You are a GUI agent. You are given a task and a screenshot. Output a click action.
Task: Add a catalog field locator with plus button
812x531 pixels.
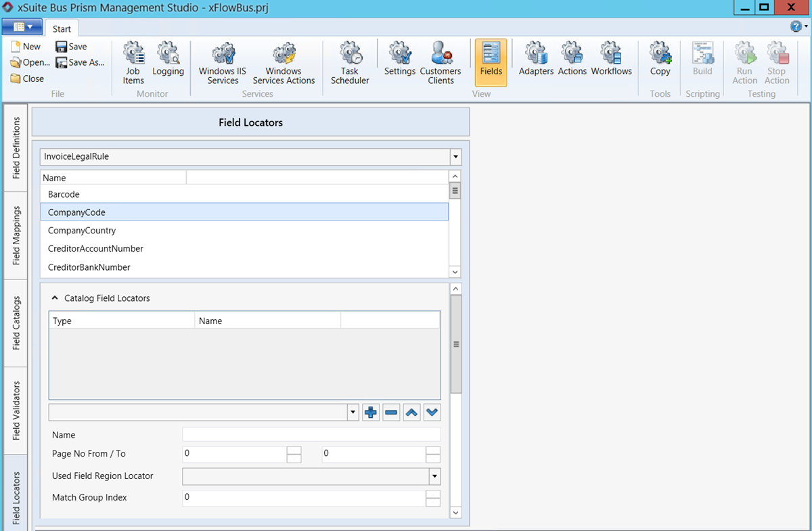[x=371, y=412]
